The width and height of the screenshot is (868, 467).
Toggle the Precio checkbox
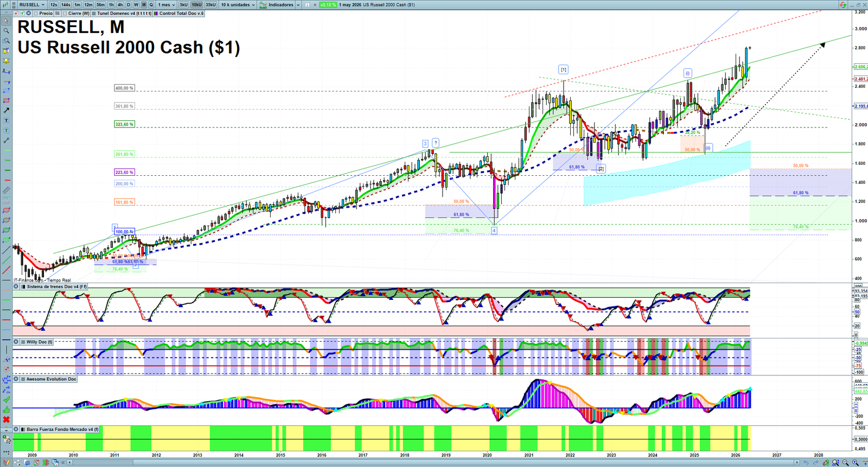pos(36,13)
